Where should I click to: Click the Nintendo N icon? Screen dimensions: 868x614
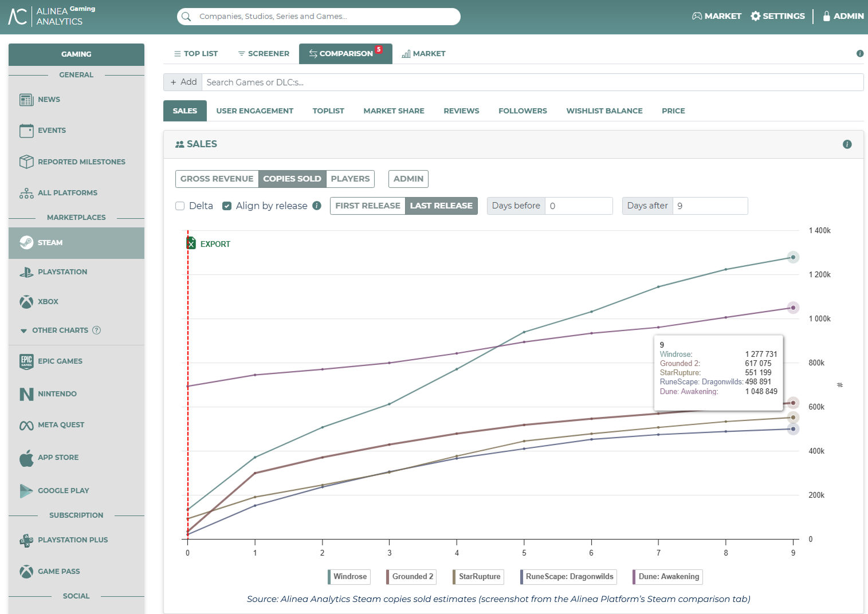[x=26, y=394]
